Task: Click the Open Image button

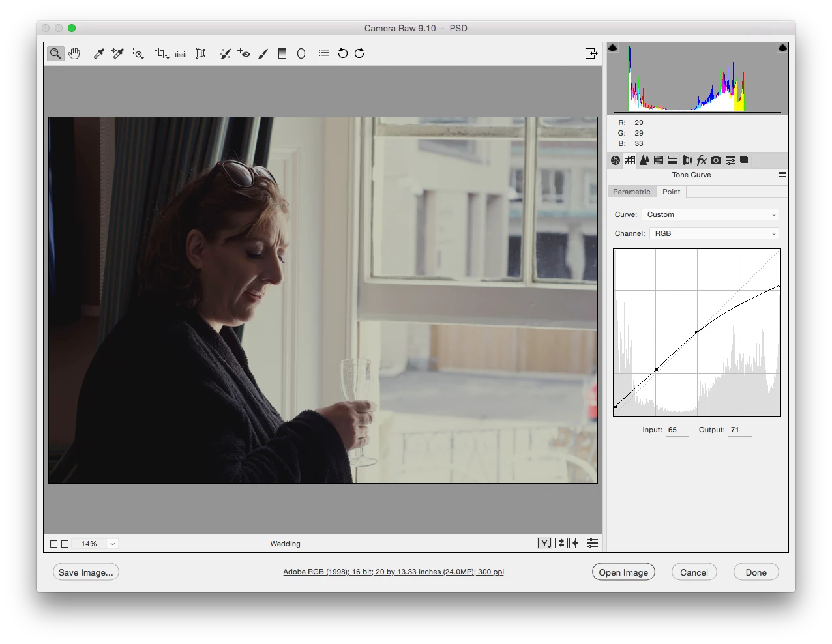Action: click(x=623, y=572)
